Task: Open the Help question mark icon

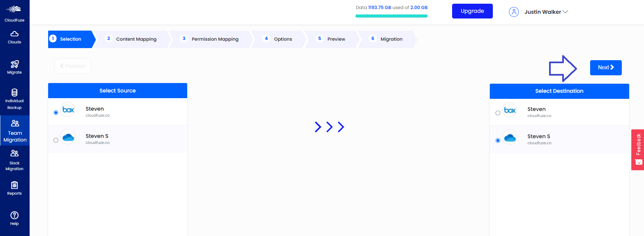Action: pyautogui.click(x=14, y=215)
